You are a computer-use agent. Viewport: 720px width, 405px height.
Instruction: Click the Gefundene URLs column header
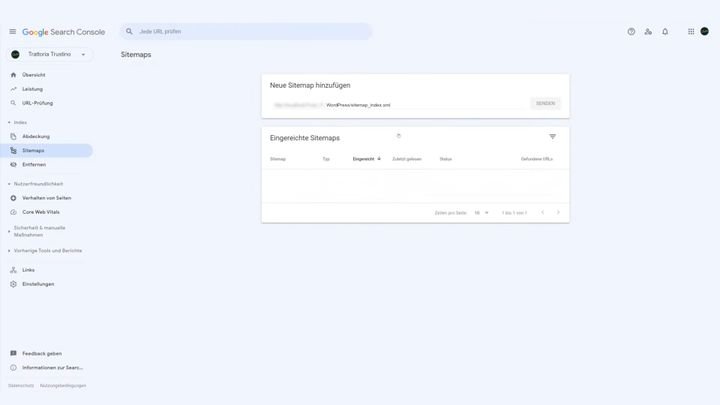click(537, 159)
